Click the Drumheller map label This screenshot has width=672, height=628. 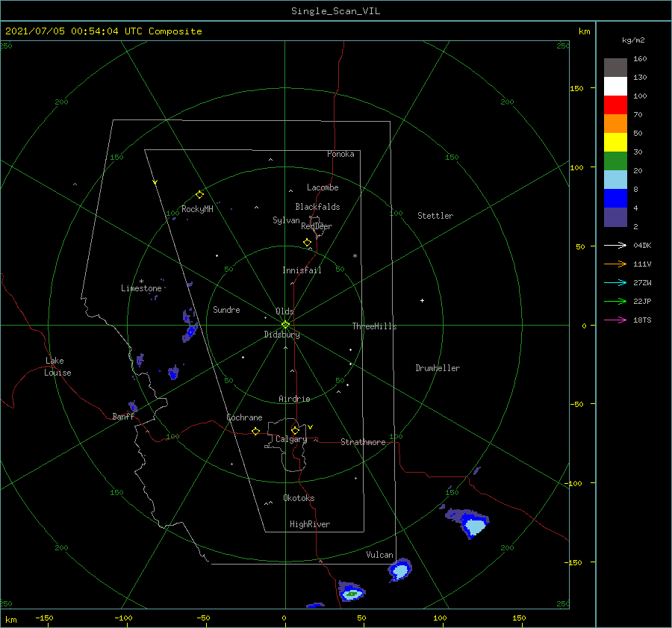coord(438,368)
